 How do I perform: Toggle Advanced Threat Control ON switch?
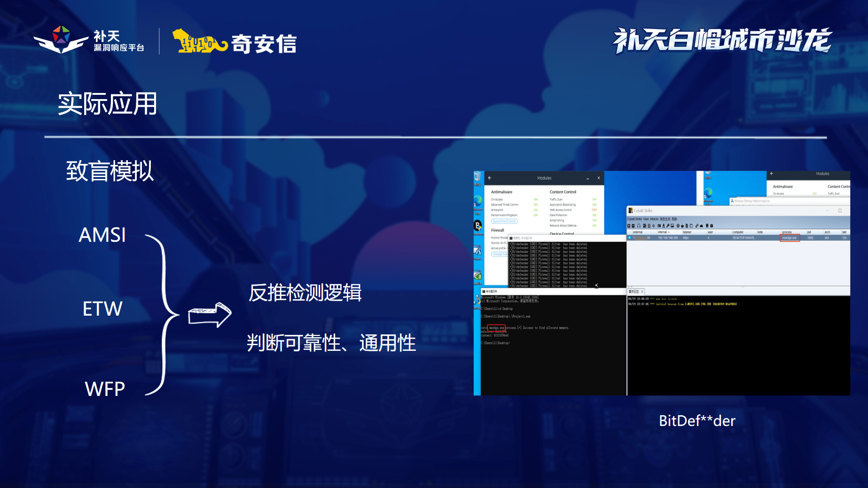pos(536,205)
